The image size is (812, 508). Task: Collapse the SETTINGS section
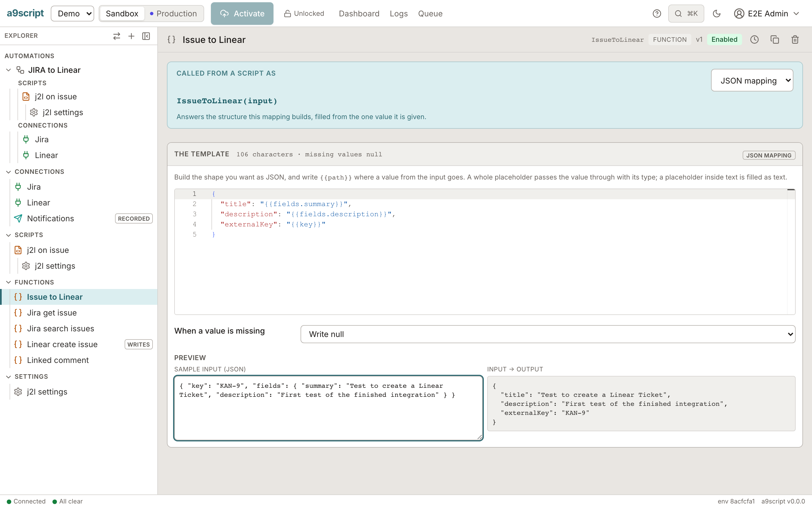[9, 377]
